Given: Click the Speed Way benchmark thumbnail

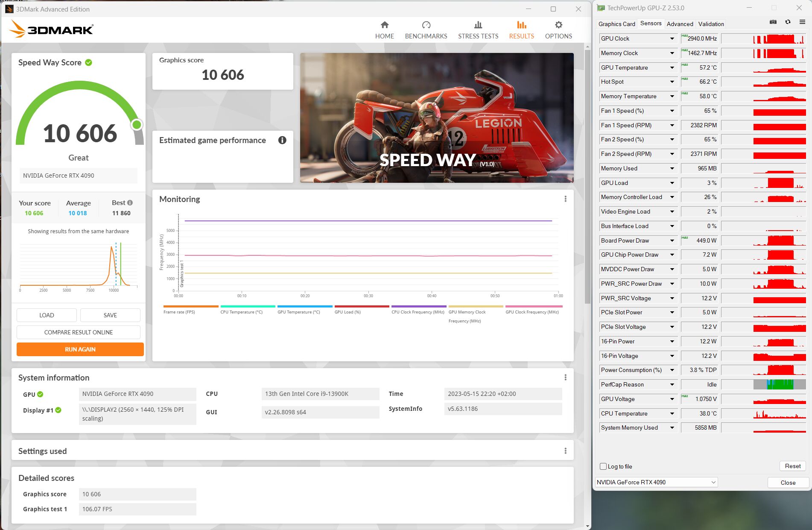Looking at the screenshot, I should [437, 118].
